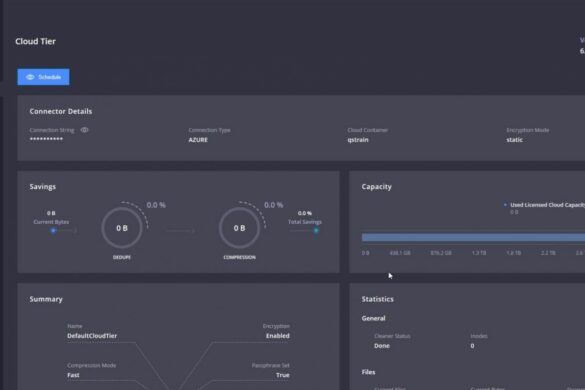Click the Encryption Enabled value
The image size is (585, 390).
click(278, 336)
